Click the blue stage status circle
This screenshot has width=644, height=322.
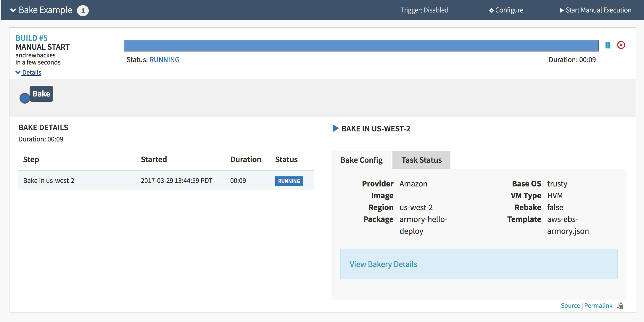(25, 98)
